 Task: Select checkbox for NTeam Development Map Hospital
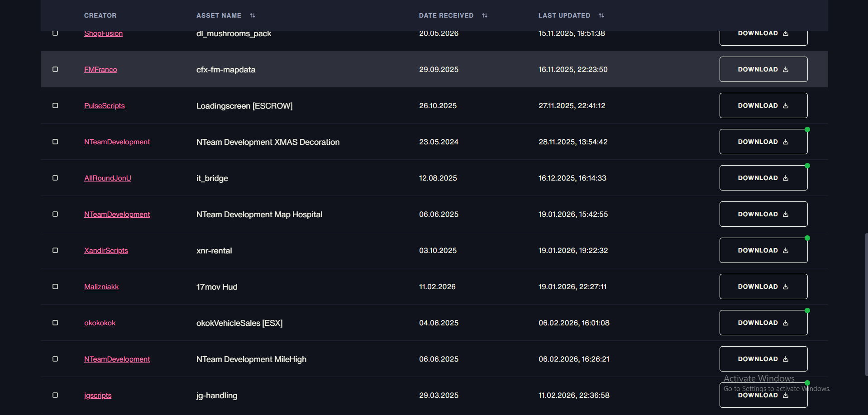(x=55, y=214)
